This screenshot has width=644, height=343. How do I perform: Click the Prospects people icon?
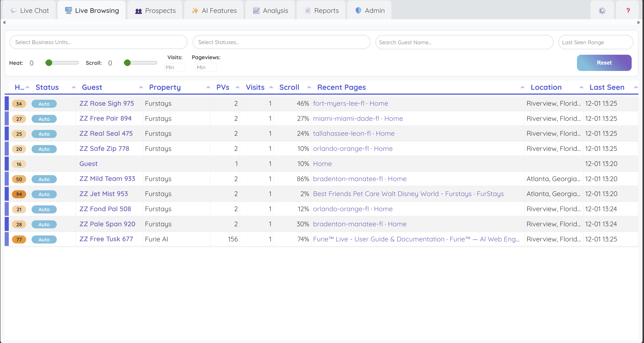click(x=139, y=11)
